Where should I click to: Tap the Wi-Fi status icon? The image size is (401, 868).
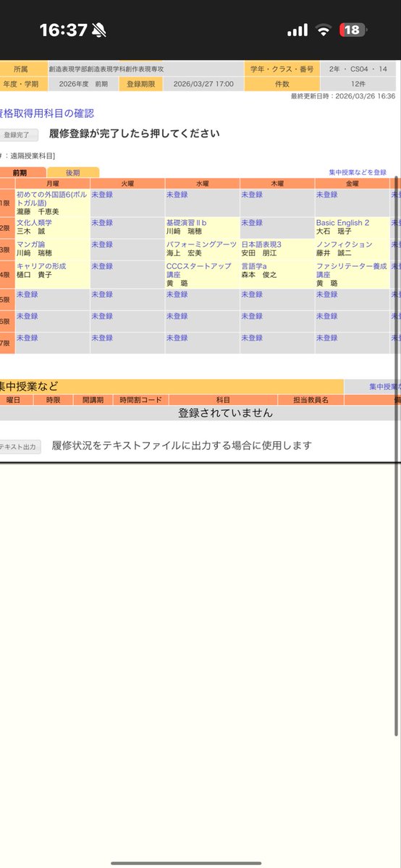pyautogui.click(x=323, y=30)
